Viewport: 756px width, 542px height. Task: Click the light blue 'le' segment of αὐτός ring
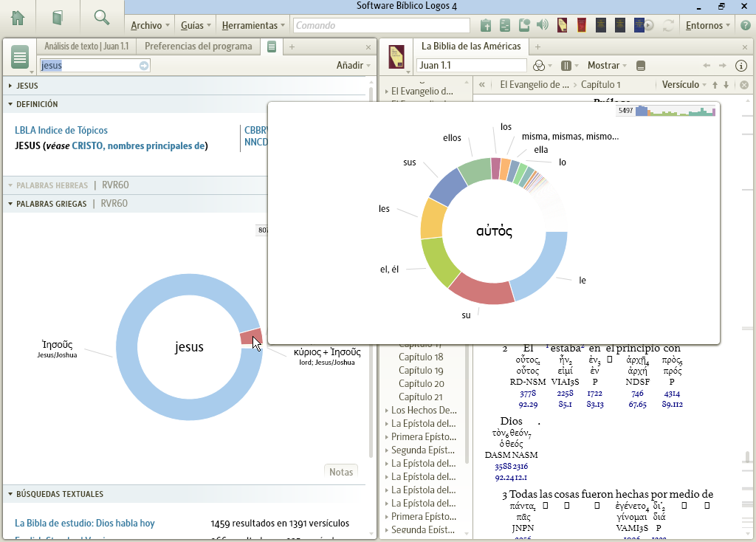541,267
